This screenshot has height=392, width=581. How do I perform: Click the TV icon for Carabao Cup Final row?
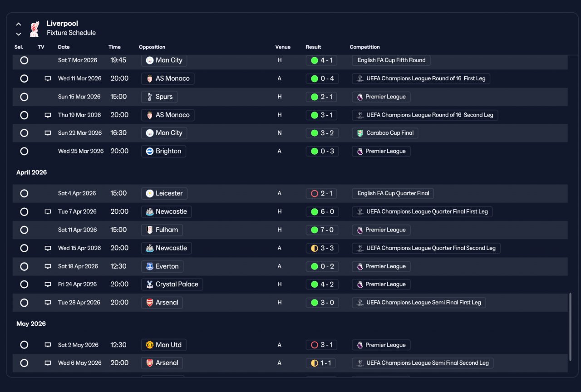click(48, 133)
